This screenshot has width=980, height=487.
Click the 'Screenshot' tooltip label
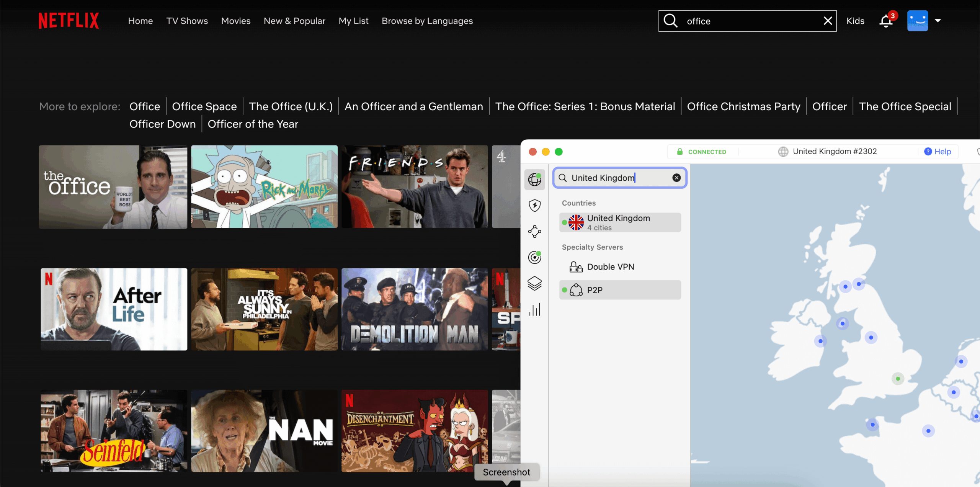(506, 472)
